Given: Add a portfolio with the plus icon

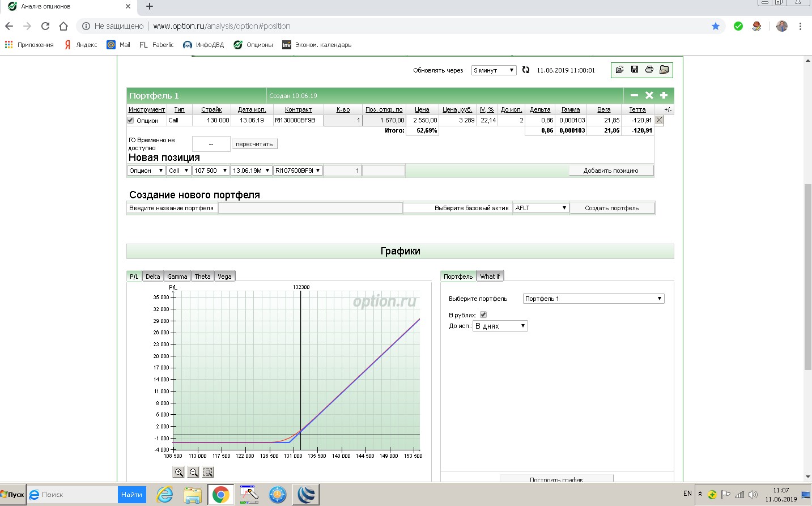Looking at the screenshot, I should (664, 95).
